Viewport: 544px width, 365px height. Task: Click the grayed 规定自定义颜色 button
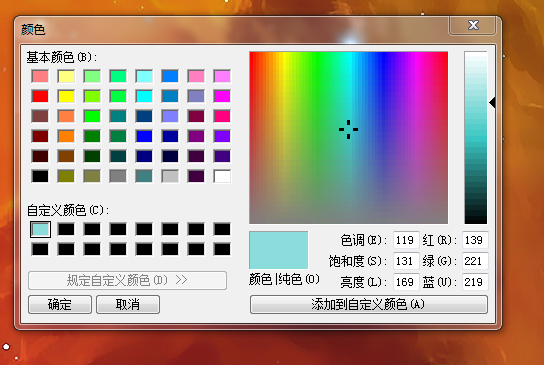[127, 280]
